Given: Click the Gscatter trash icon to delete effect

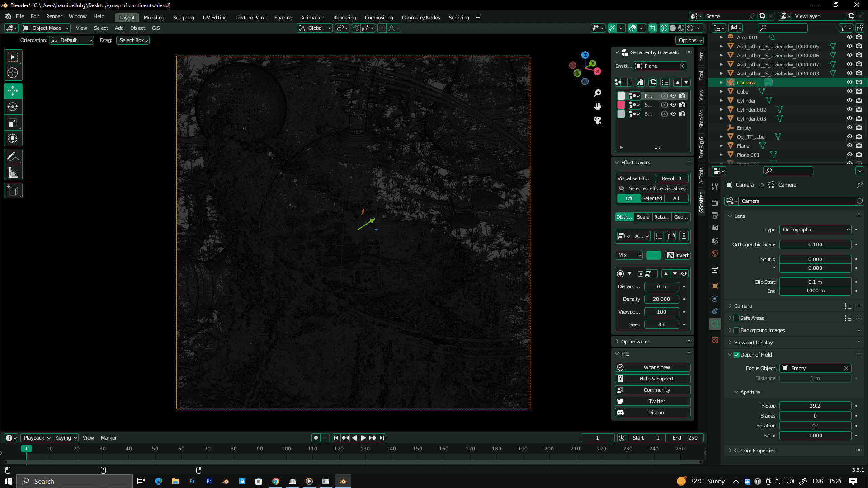Looking at the screenshot, I should click(684, 236).
